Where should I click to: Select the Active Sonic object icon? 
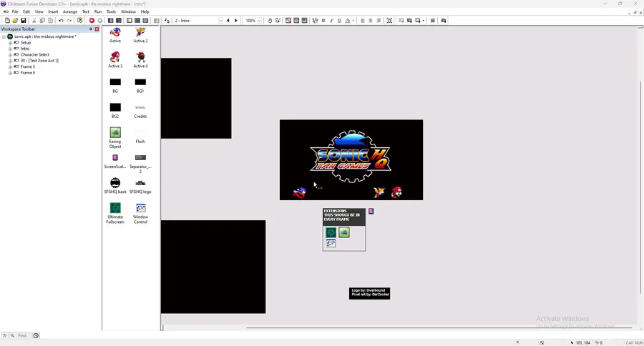coord(115,32)
